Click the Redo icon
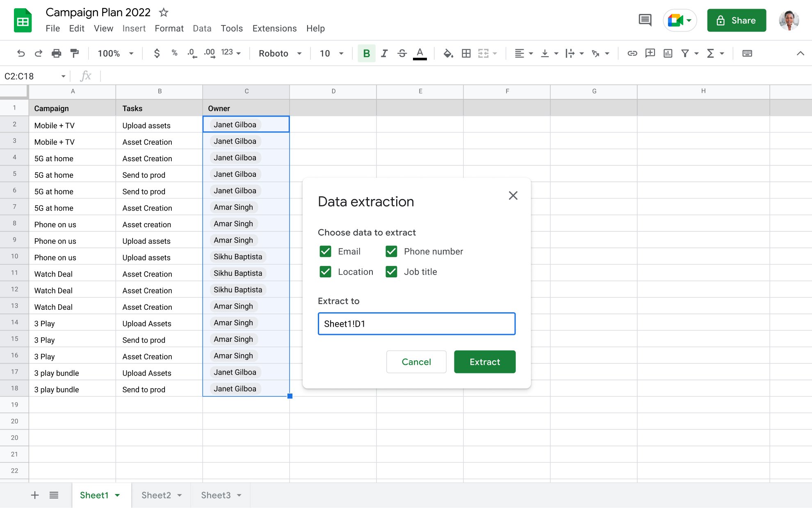Image resolution: width=812 pixels, height=508 pixels. (x=39, y=53)
